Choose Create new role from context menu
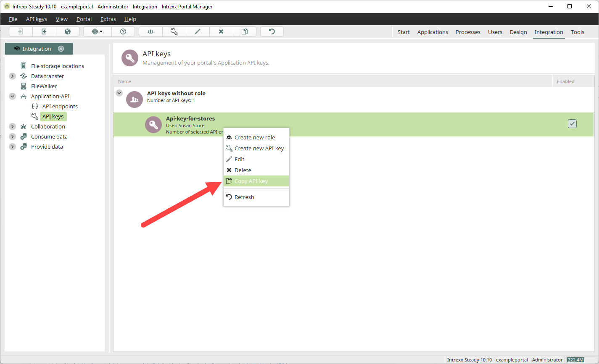The image size is (599, 364). 256,137
